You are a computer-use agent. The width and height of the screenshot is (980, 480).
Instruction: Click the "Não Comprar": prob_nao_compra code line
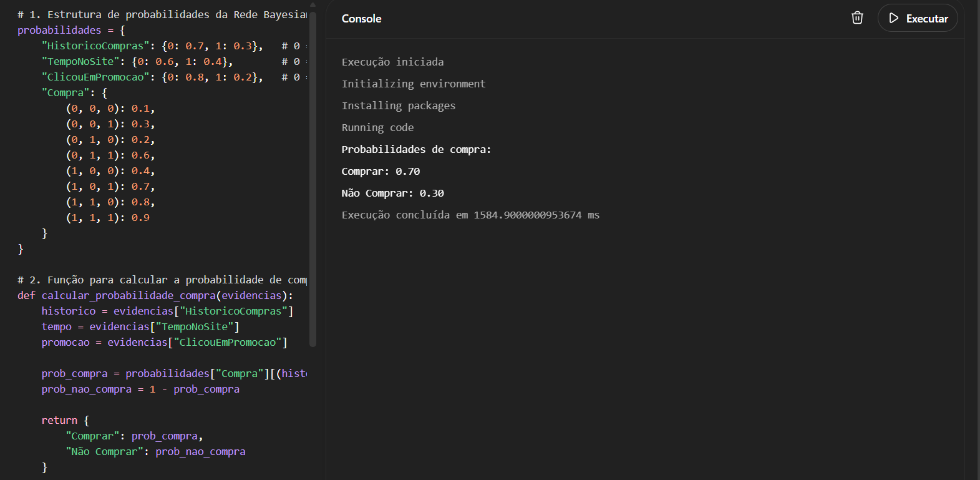[x=155, y=452]
